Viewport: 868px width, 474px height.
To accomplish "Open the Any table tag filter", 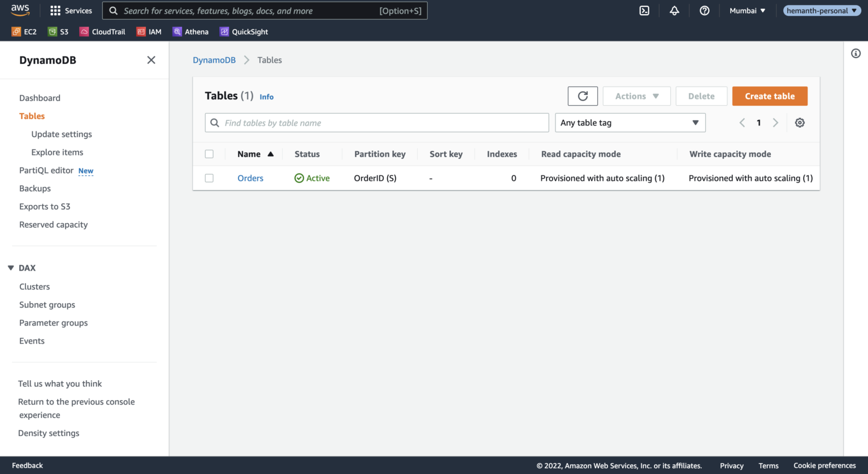I will (x=630, y=123).
